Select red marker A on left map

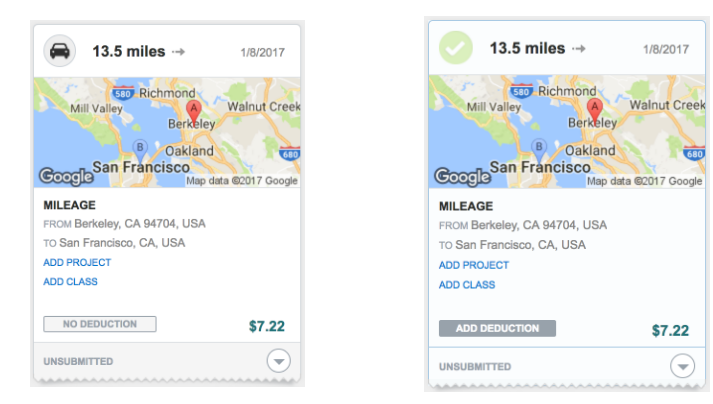tap(194, 112)
